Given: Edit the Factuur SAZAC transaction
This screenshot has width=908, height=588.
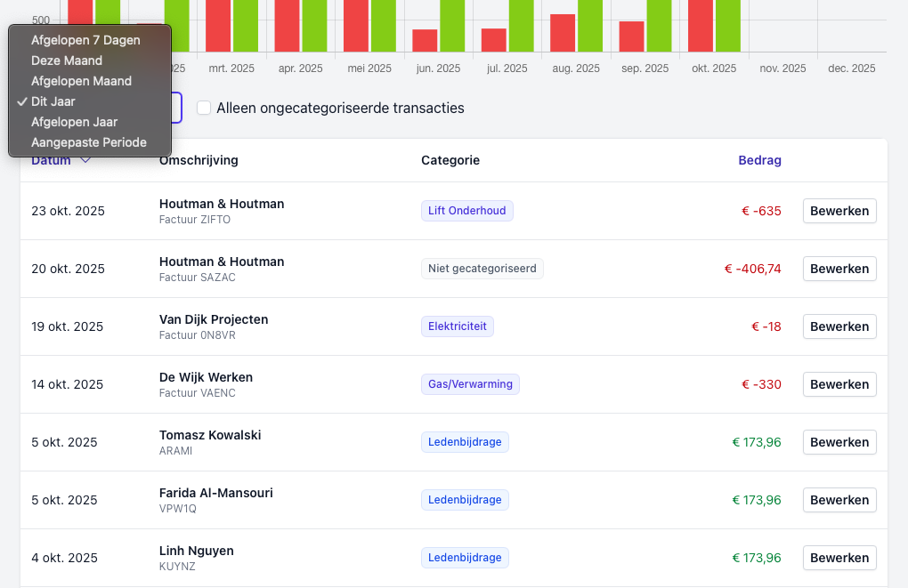Looking at the screenshot, I should tap(839, 269).
